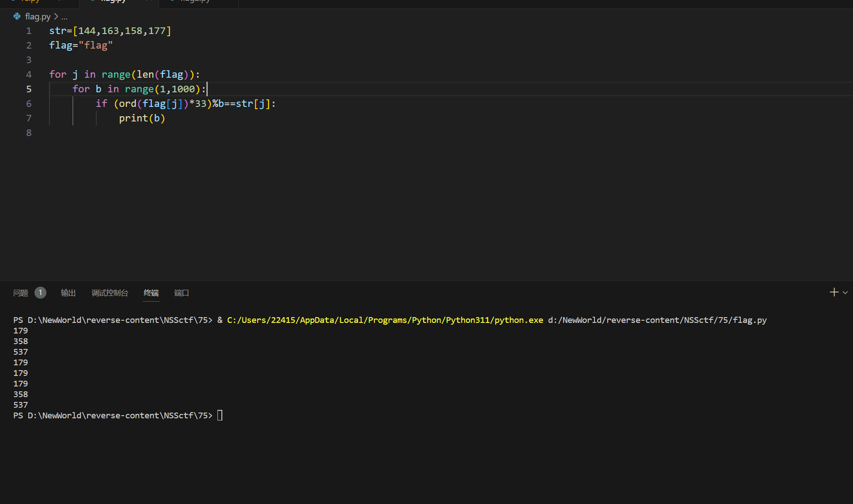Open the terminal launch profile dropdown arrow
This screenshot has height=504, width=853.
[x=845, y=292]
